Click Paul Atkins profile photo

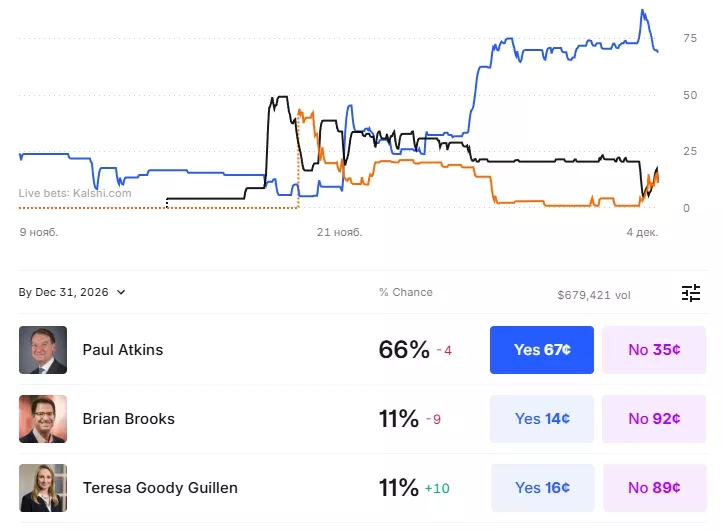pos(43,350)
